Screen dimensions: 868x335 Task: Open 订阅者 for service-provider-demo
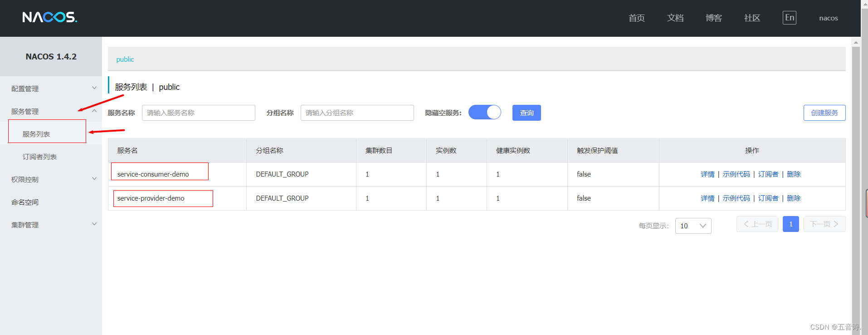point(768,198)
